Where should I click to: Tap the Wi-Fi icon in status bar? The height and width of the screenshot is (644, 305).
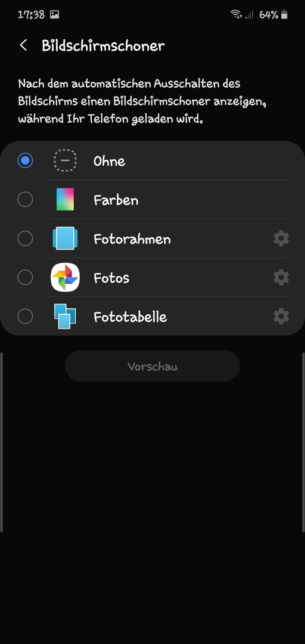tap(236, 15)
